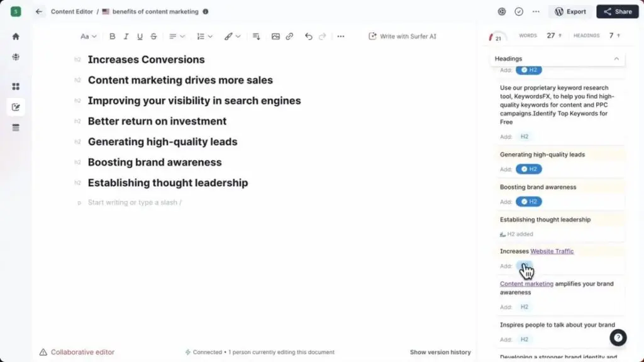This screenshot has height=362, width=644.
Task: Open the list style dropdown
Action: point(204,36)
